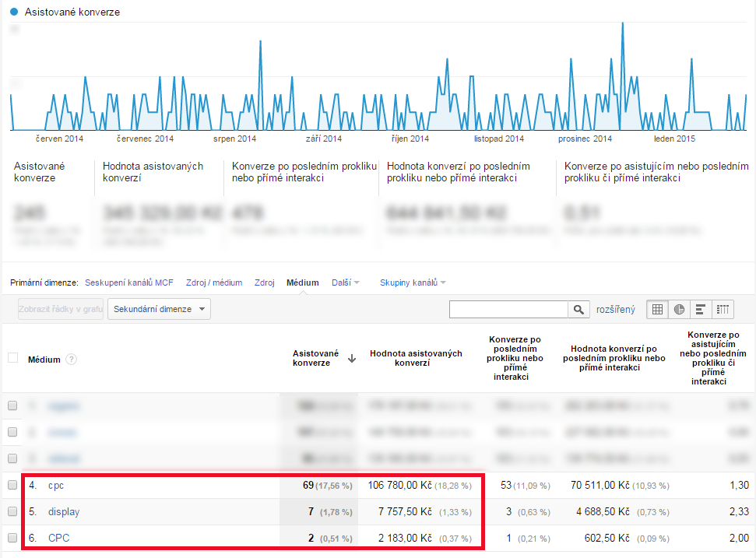756x558 pixels.
Task: Click the Zobrazit řádky v grafu button
Action: [x=61, y=310]
